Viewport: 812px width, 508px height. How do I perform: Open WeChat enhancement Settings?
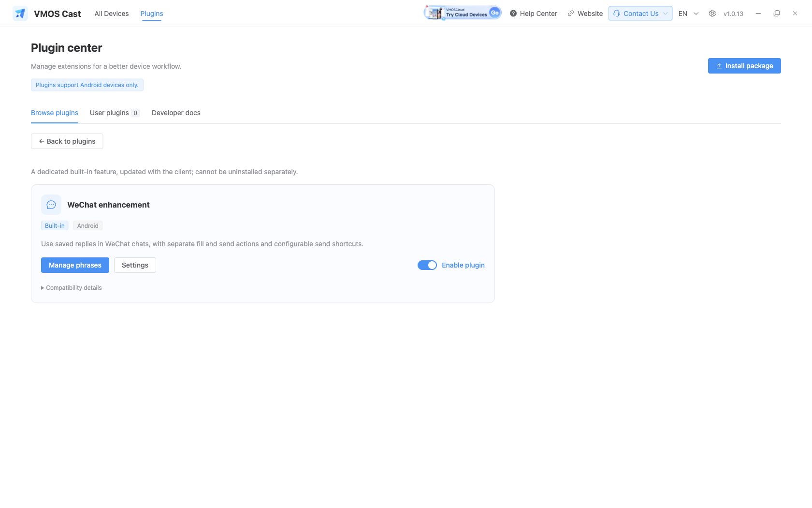[135, 265]
